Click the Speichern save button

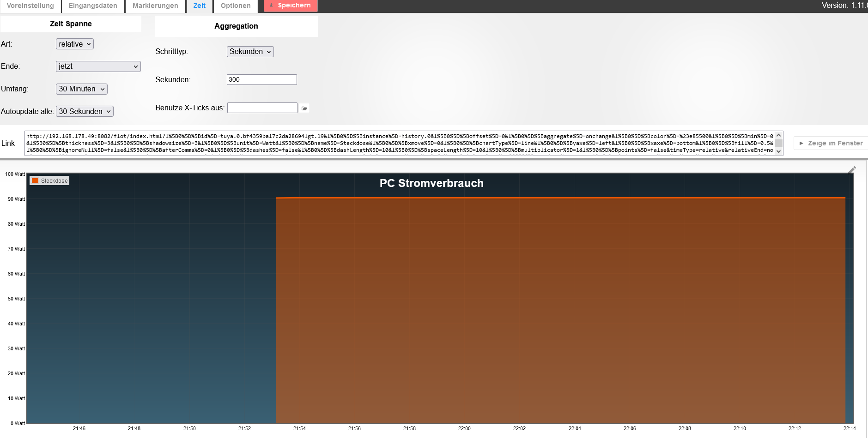pyautogui.click(x=291, y=6)
